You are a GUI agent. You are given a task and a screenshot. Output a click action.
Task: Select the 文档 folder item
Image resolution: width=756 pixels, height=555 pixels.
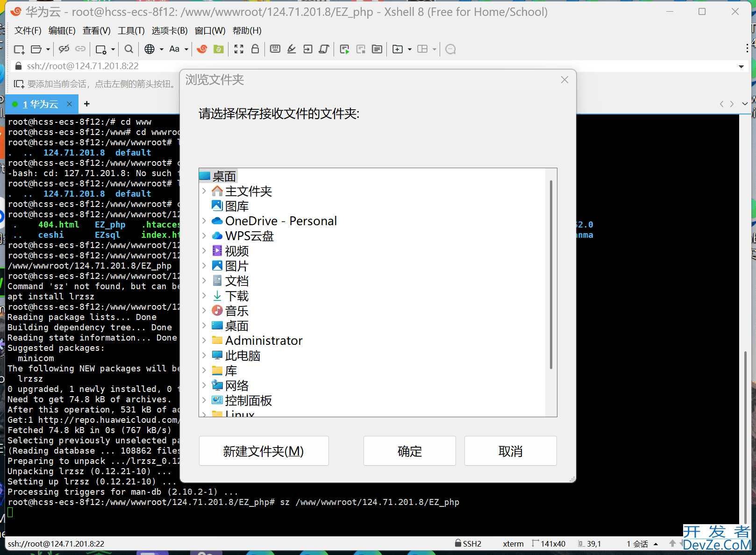tap(230, 281)
